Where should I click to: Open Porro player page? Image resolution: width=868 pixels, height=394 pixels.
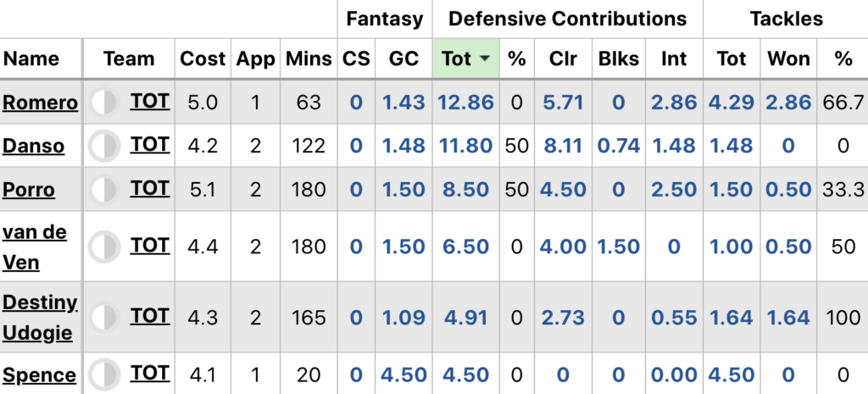(x=29, y=189)
